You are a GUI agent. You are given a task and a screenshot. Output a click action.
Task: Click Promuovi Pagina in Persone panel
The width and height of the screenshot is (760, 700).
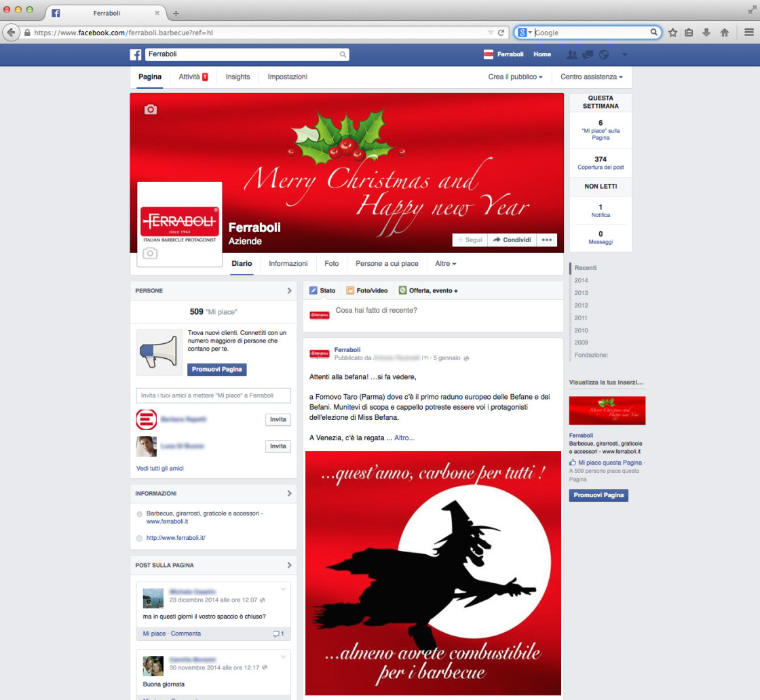point(216,370)
